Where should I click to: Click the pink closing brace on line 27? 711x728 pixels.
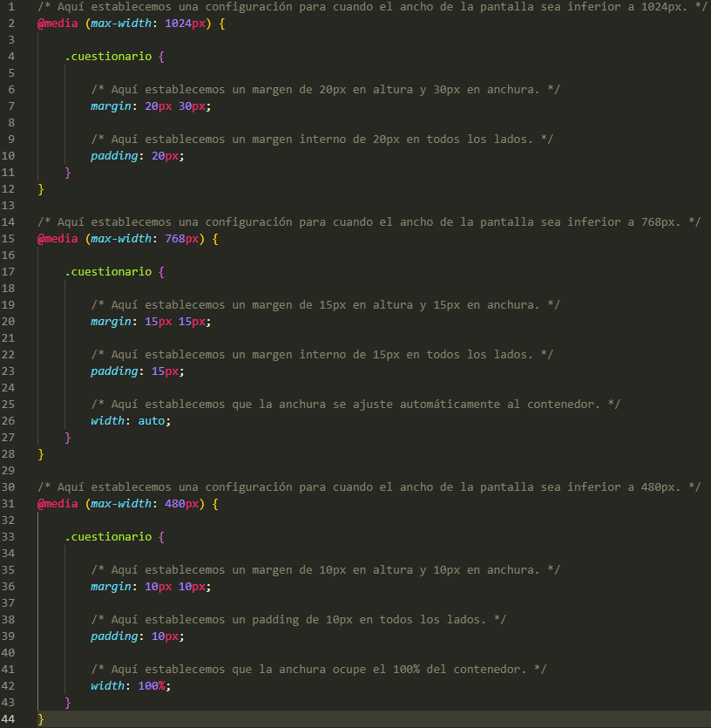pyautogui.click(x=68, y=438)
